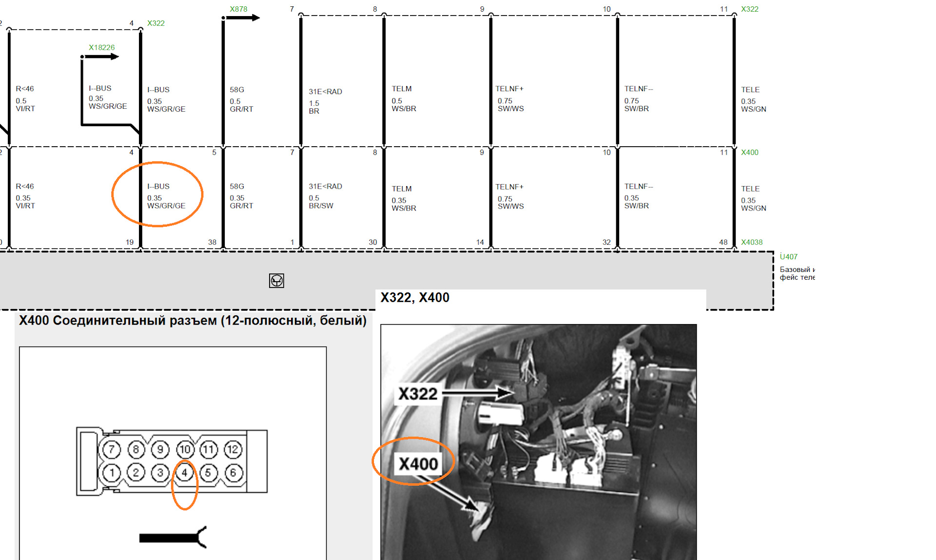Select pin 7 circle in X400 connector drawing

(112, 449)
